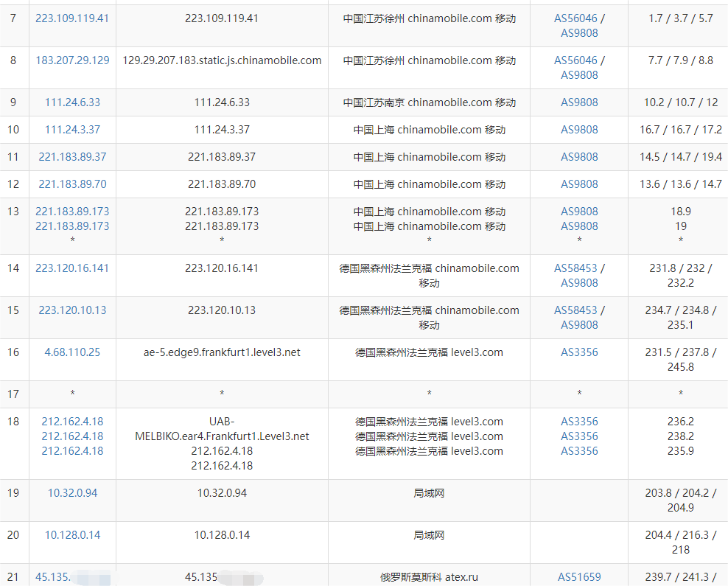Image resolution: width=728 pixels, height=586 pixels.
Task: Open the 183.207.29.129 IP link
Action: point(72,60)
